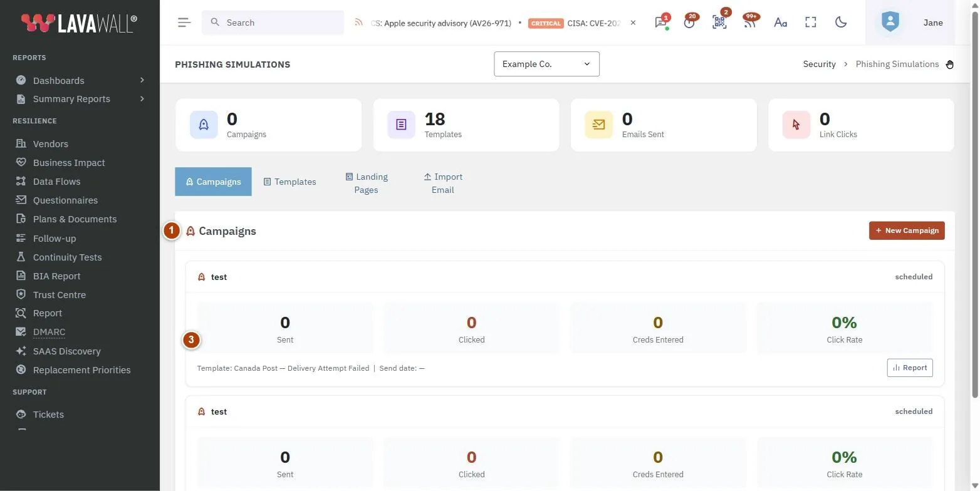Click the page vertical scrollbar

[974, 200]
